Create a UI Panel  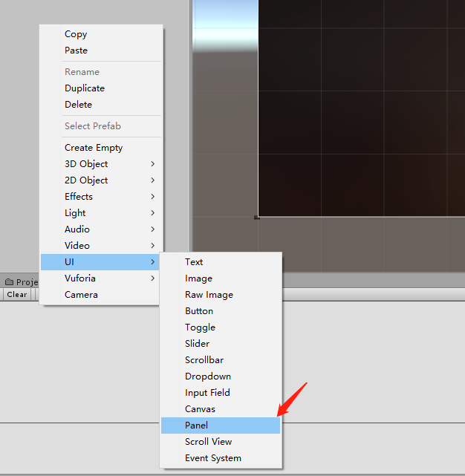coord(221,426)
